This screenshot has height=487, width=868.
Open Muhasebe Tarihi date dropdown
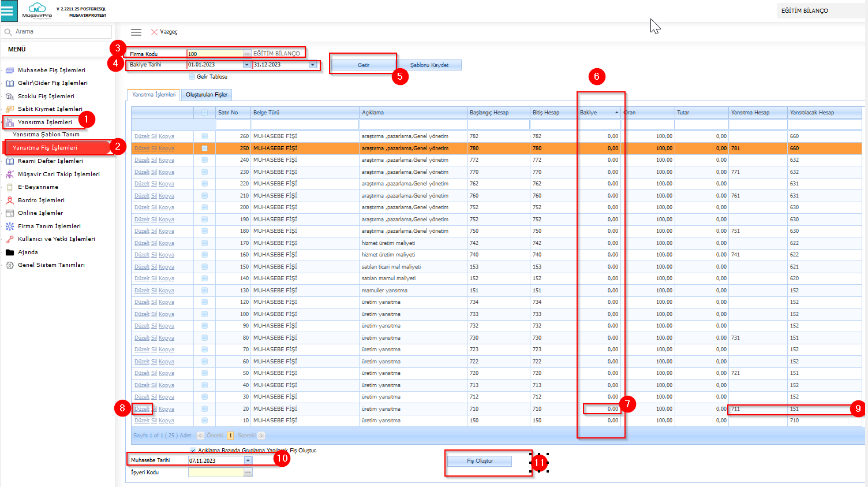pos(248,460)
